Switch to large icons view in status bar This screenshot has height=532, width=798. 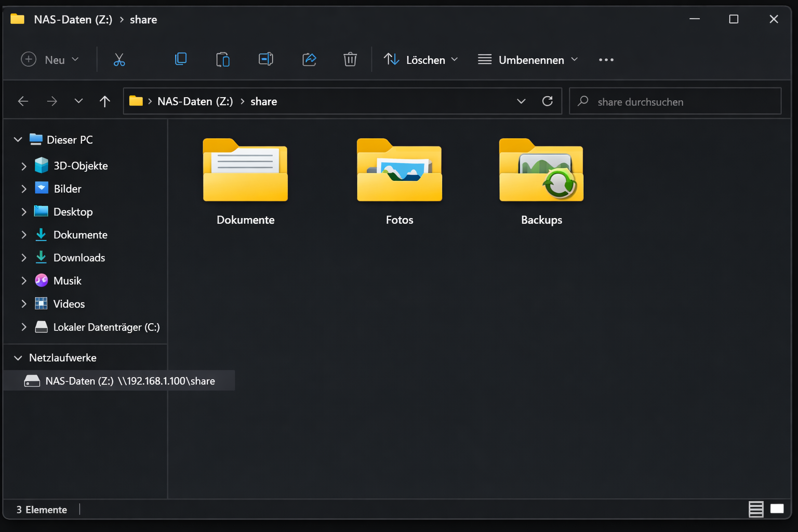pyautogui.click(x=777, y=509)
